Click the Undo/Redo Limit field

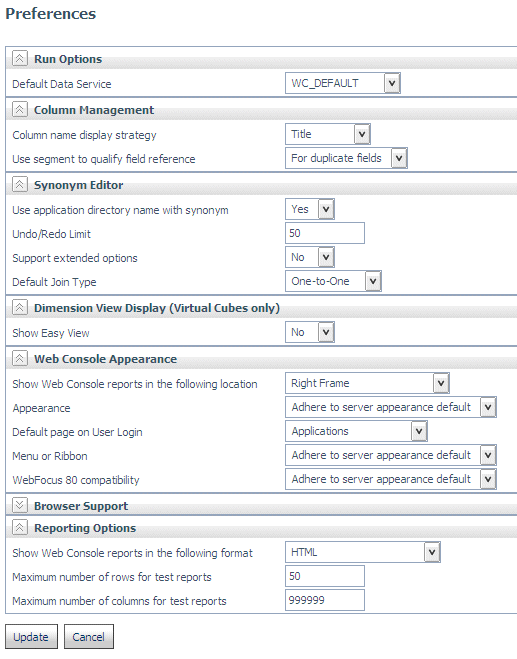325,233
